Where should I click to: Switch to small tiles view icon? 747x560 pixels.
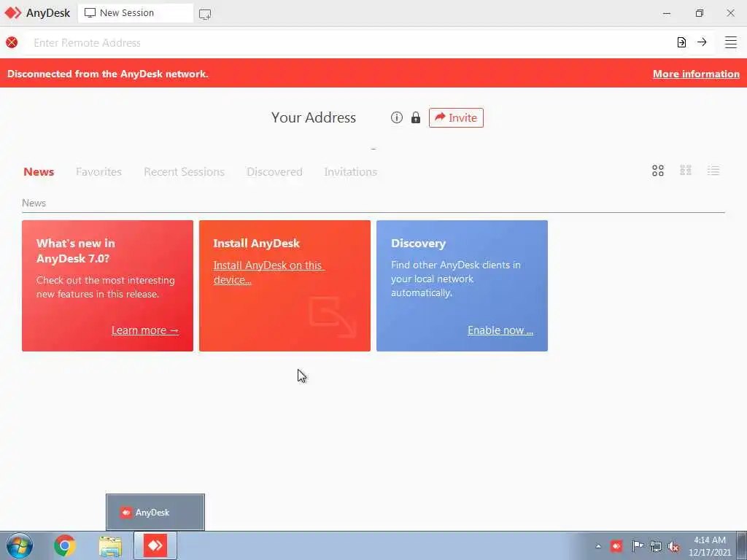tap(686, 171)
